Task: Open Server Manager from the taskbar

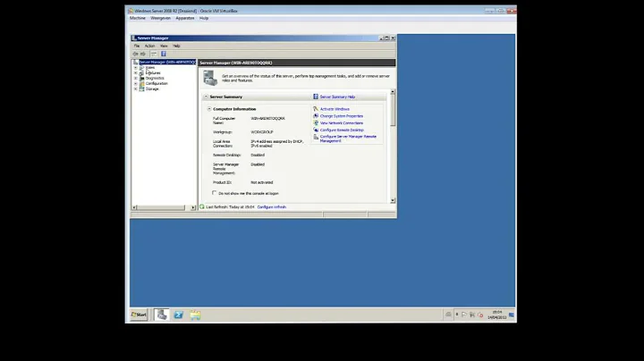Action: pyautogui.click(x=162, y=315)
